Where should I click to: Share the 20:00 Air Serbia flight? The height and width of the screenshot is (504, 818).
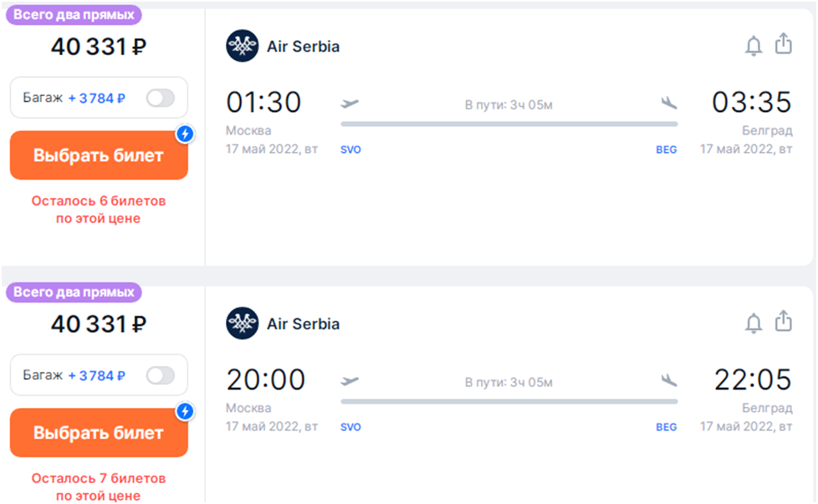coord(783,321)
